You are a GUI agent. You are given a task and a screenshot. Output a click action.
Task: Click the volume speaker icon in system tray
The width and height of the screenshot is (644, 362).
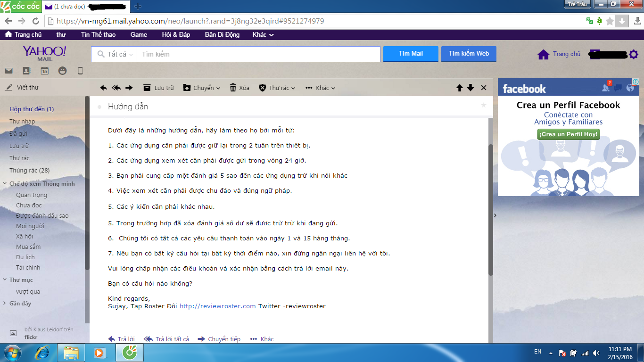click(x=596, y=353)
